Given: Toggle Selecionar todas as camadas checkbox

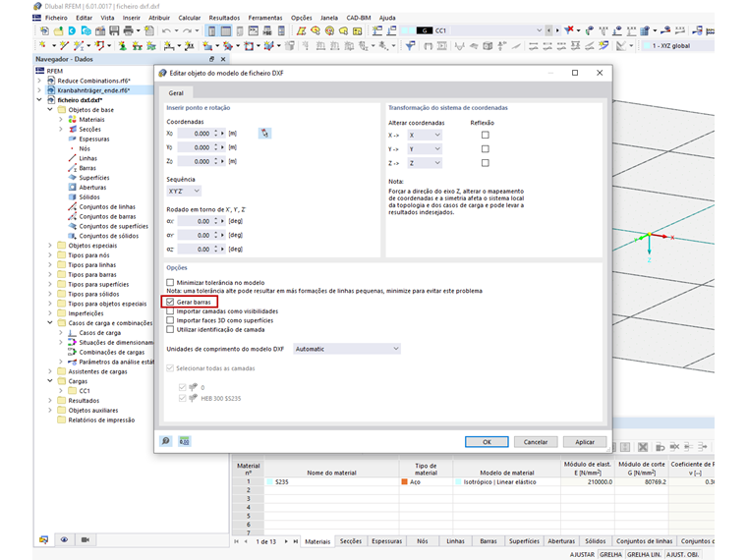Looking at the screenshot, I should (x=170, y=368).
